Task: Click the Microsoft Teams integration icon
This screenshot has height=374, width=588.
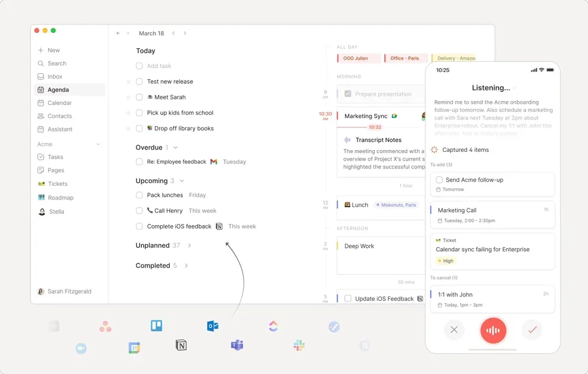Action: (x=237, y=345)
